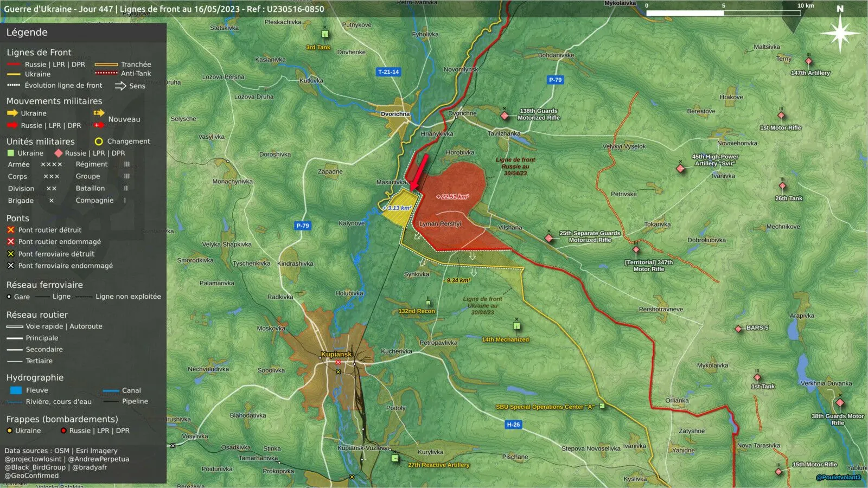This screenshot has width=868, height=488.
Task: Click the 45th High-Power Artillery Svir marker
Action: click(x=680, y=169)
